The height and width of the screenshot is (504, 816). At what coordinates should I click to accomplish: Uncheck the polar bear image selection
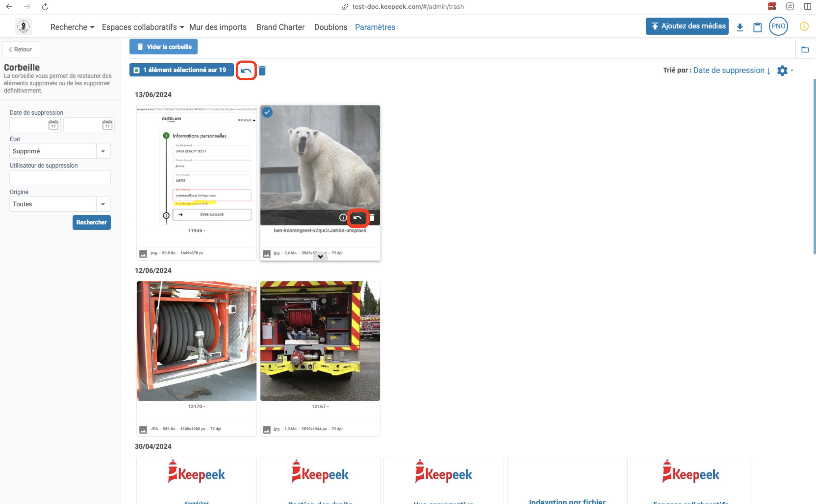click(x=267, y=112)
